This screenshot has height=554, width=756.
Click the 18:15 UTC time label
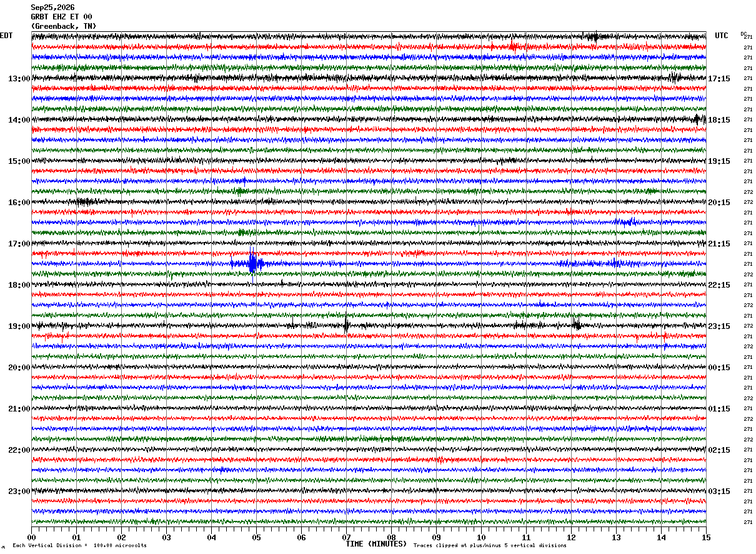[x=719, y=120]
